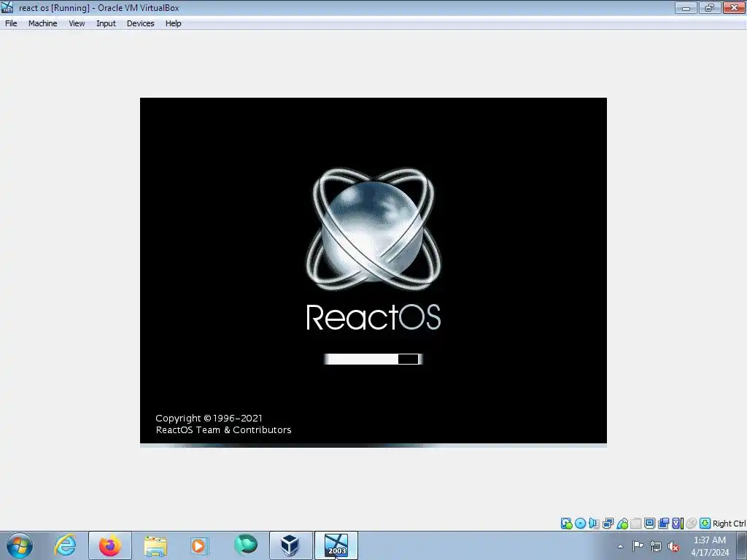Open Windows Explorer from the taskbar
Screen dimensions: 747x560
pos(155,545)
